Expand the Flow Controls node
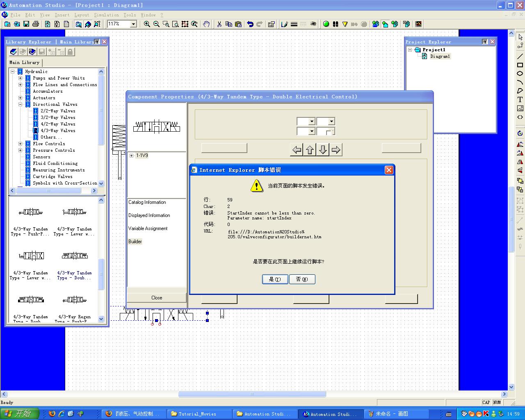525x420 pixels. tap(21, 144)
